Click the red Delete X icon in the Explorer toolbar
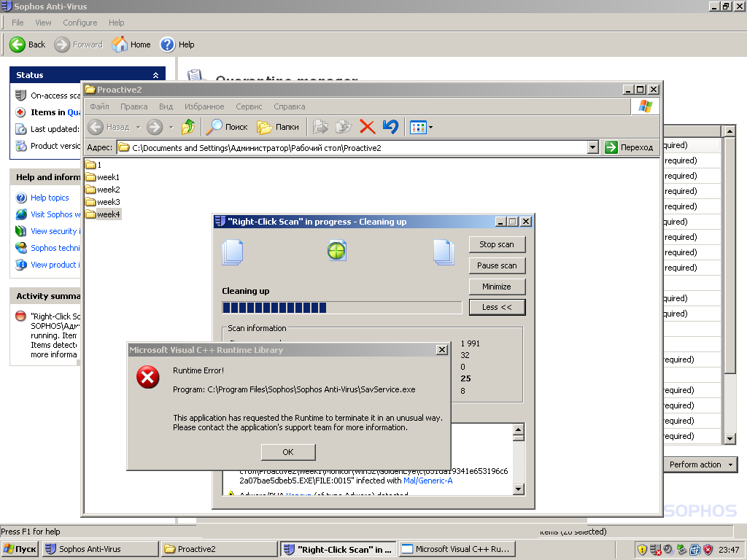This screenshot has height=560, width=747. (x=367, y=127)
